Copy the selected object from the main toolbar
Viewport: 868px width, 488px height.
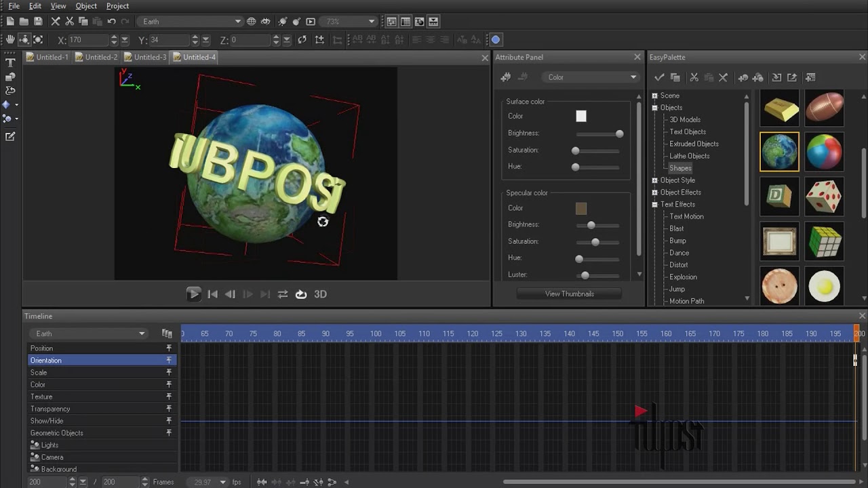pyautogui.click(x=83, y=22)
